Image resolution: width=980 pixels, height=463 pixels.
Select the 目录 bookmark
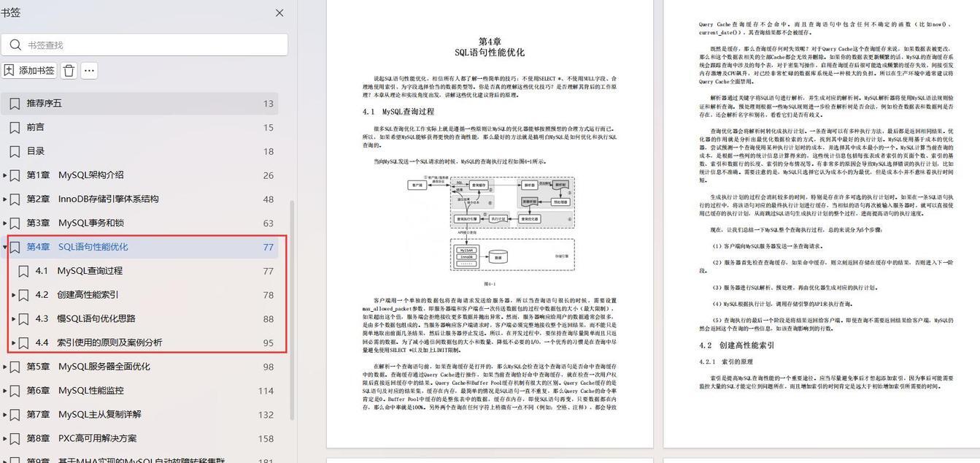click(139, 151)
